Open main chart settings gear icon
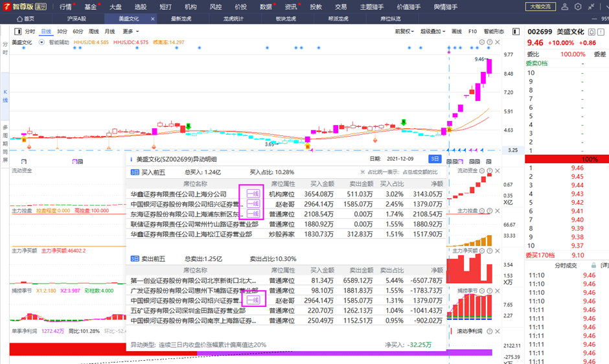Image resolution: width=609 pixels, height=364 pixels. [x=482, y=42]
